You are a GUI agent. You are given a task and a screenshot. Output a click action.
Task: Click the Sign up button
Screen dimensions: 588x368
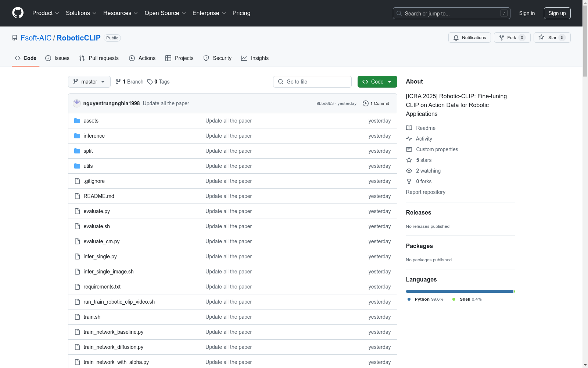[557, 13]
